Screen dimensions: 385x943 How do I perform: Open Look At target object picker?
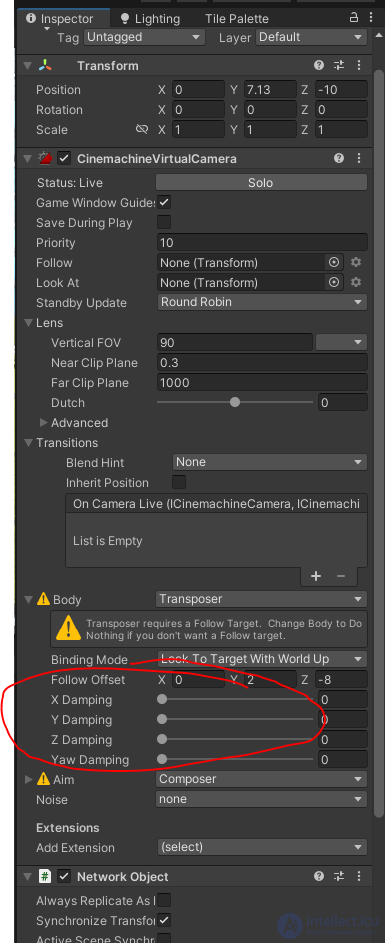[x=333, y=282]
